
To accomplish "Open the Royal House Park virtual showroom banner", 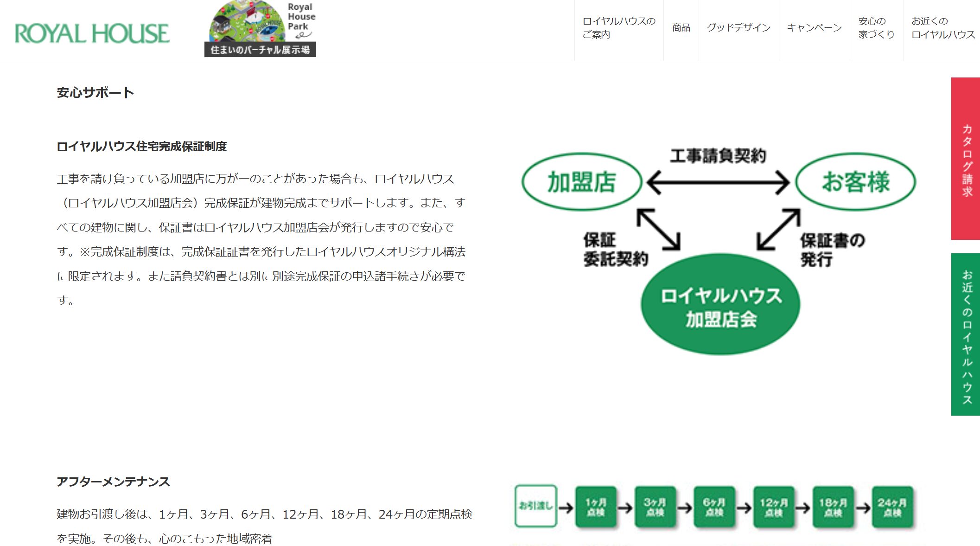I will 261,29.
